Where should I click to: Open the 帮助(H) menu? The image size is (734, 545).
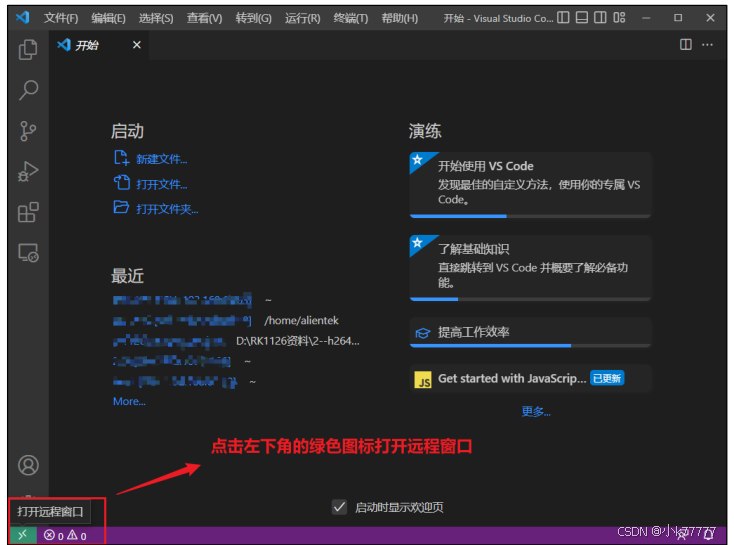[399, 18]
